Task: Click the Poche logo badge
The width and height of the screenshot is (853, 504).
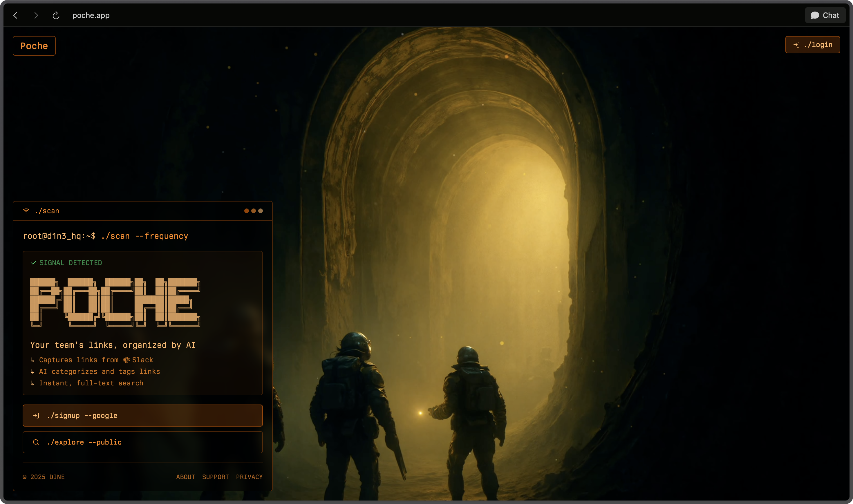Action: [x=34, y=46]
